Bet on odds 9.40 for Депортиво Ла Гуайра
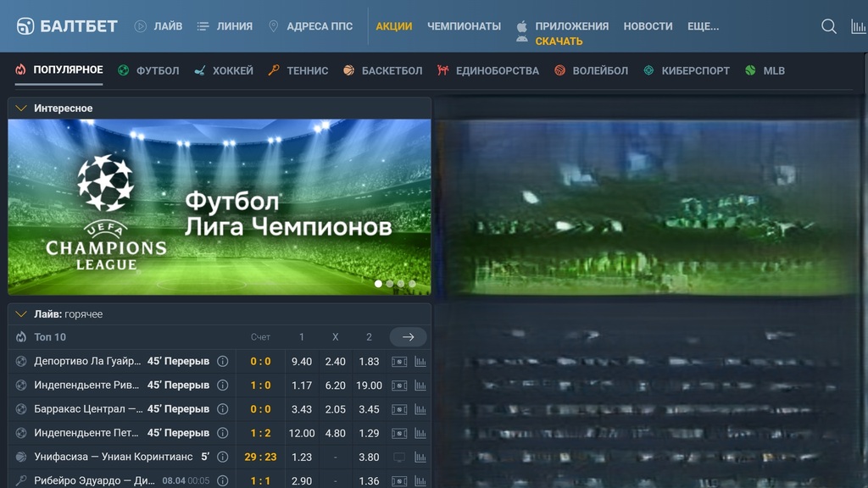The height and width of the screenshot is (488, 868). (302, 361)
